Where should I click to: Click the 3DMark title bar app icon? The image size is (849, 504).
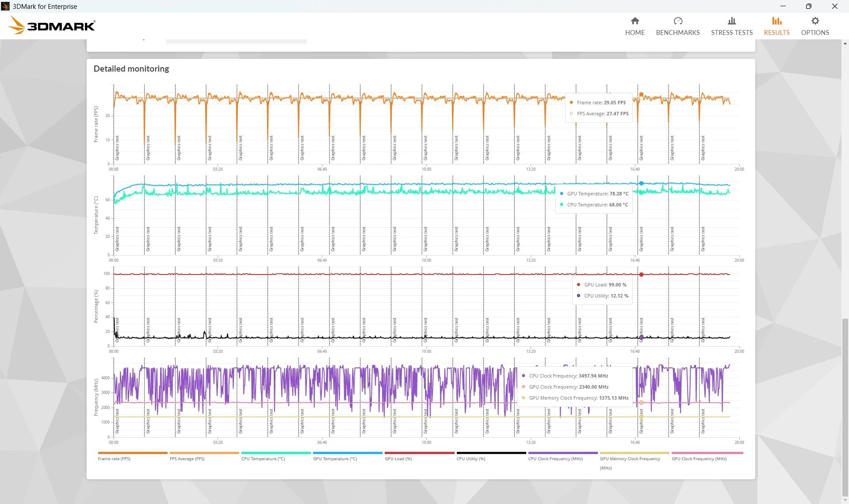5,6
